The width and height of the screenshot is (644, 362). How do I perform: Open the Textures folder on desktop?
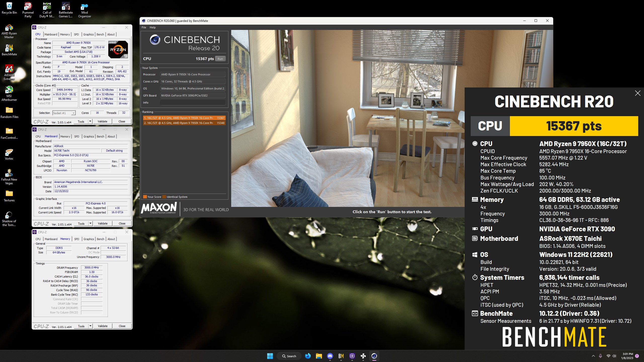(9, 196)
